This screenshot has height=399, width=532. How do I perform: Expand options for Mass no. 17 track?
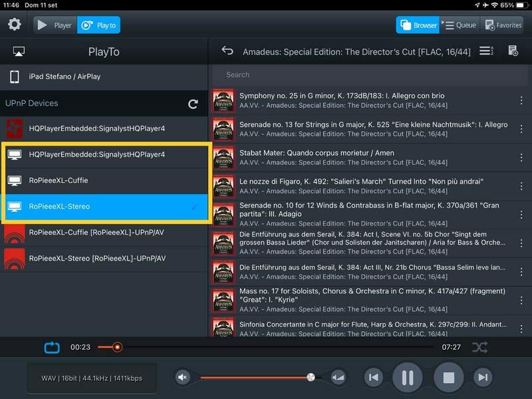point(521,297)
